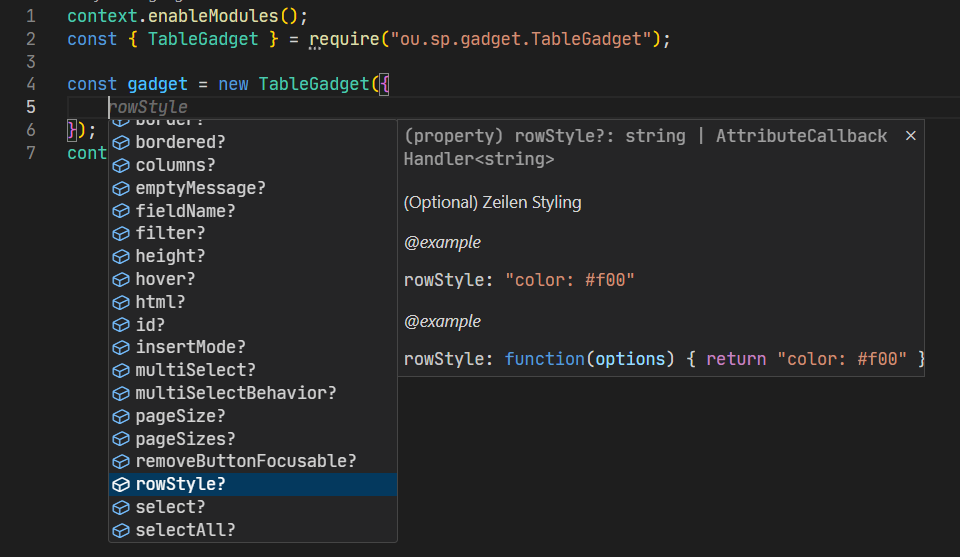Click property icon beside emptyMessage?
The width and height of the screenshot is (960, 557).
(121, 188)
